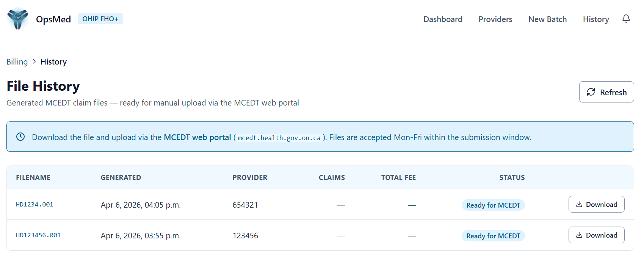This screenshot has width=644, height=260.
Task: Click the FILENAME column header
Action: (x=33, y=177)
